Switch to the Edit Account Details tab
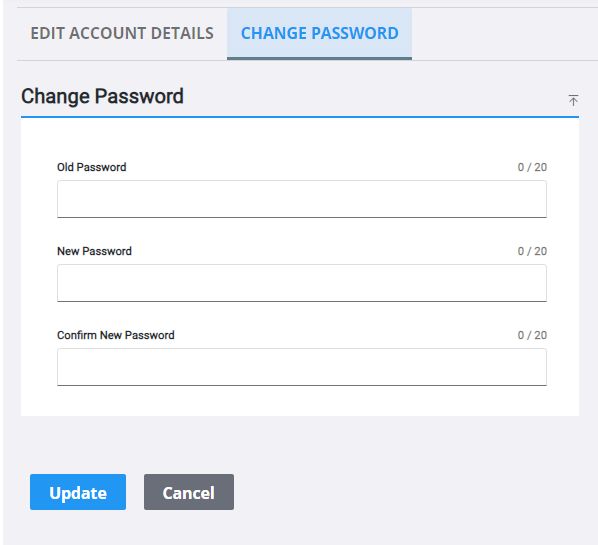598x545 pixels. point(122,33)
